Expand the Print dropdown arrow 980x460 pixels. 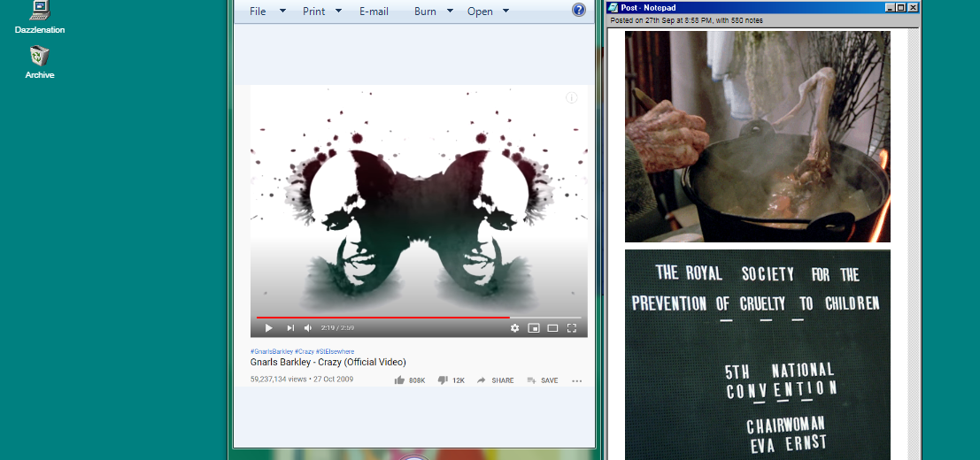coord(339,11)
